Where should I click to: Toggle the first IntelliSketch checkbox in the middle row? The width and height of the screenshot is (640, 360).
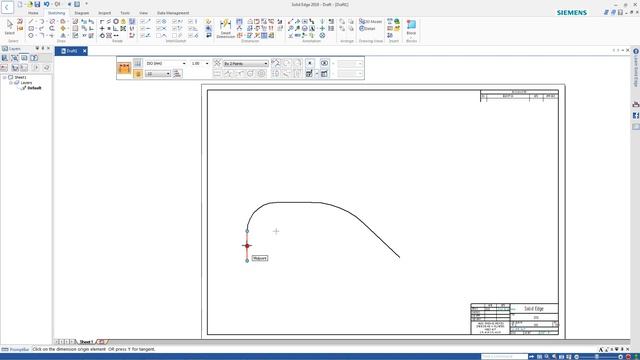click(x=142, y=29)
